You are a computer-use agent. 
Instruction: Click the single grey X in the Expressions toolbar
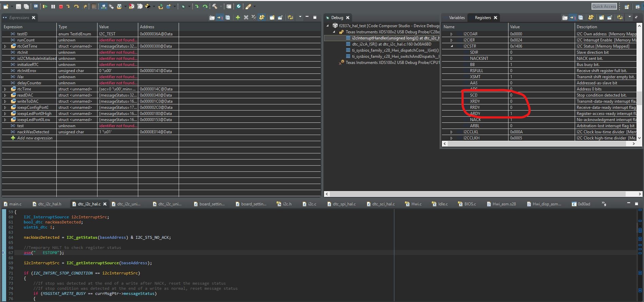point(246,17)
